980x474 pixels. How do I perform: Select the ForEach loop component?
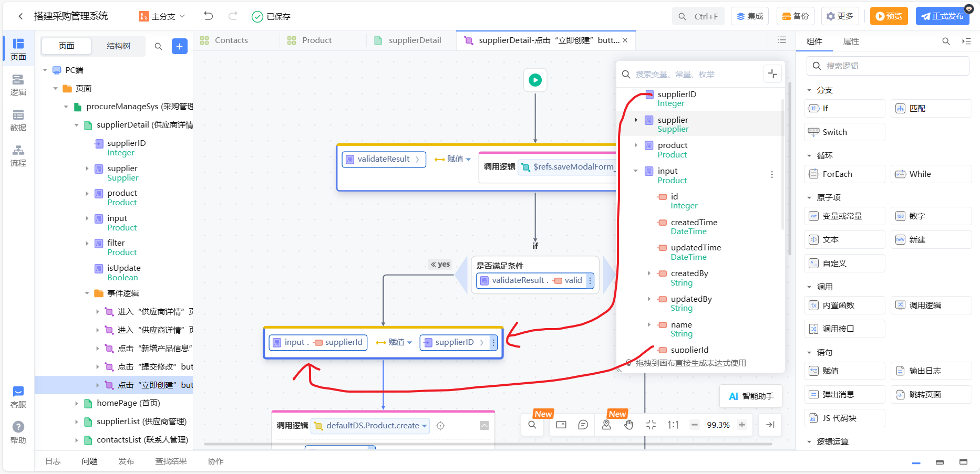844,174
